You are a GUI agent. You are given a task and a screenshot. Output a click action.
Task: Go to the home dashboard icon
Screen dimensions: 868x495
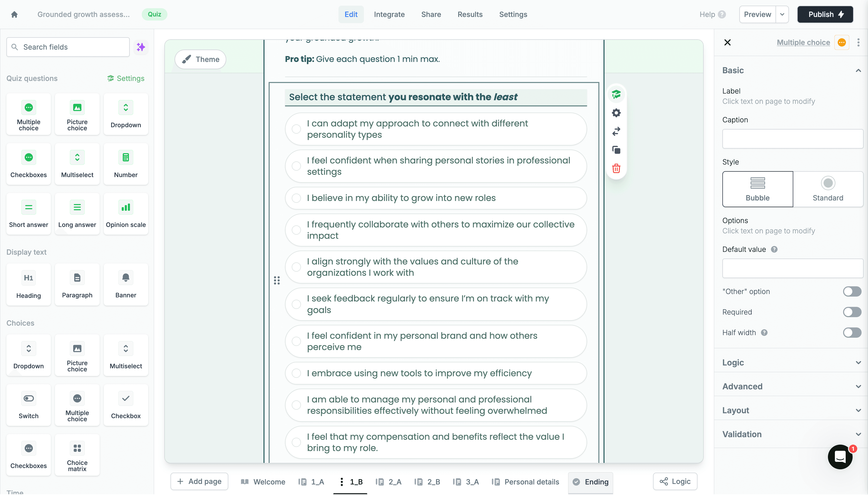click(14, 14)
